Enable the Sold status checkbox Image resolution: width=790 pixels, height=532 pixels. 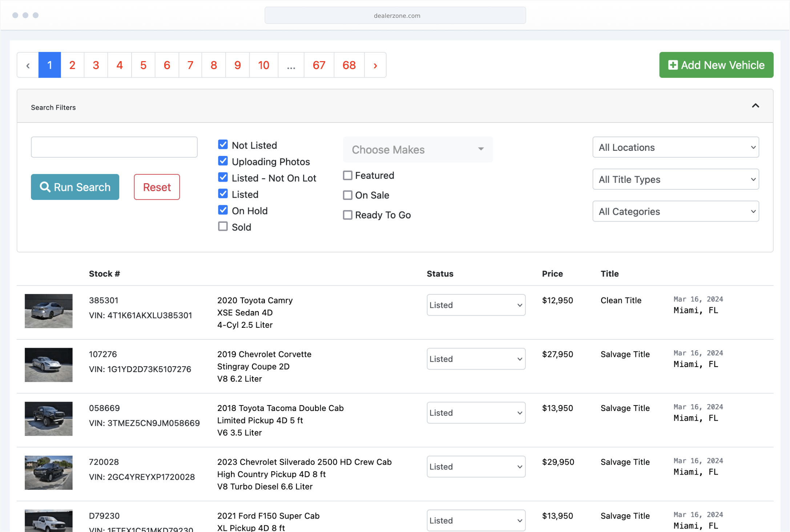[x=223, y=226]
